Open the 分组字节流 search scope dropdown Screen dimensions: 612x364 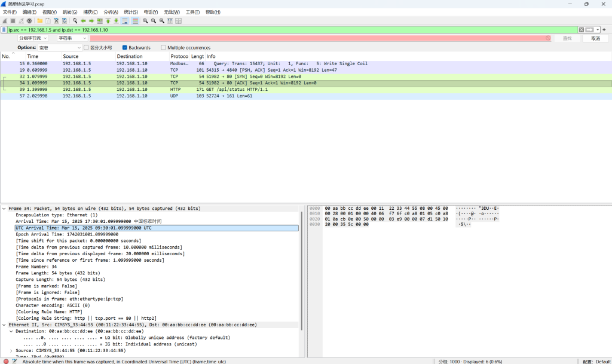[33, 38]
